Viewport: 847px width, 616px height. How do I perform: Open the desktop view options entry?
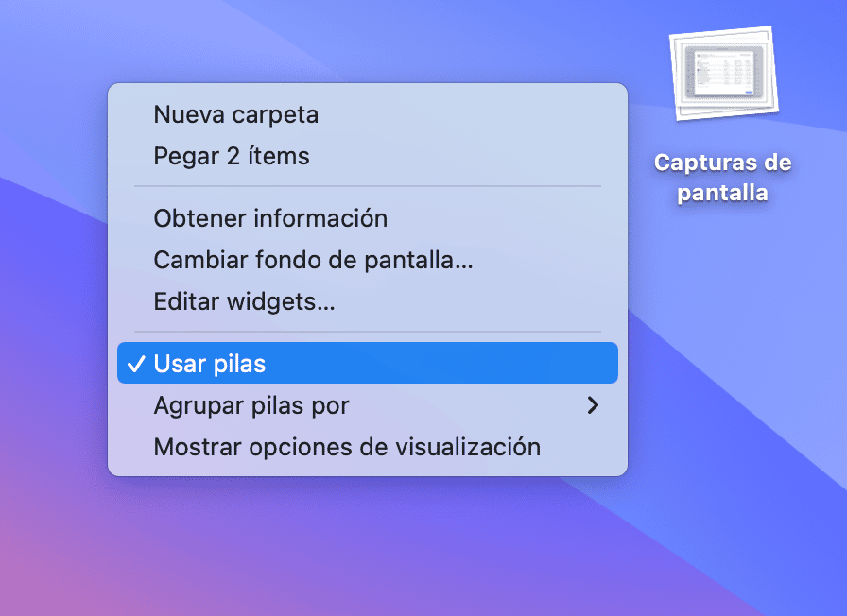(x=368, y=447)
